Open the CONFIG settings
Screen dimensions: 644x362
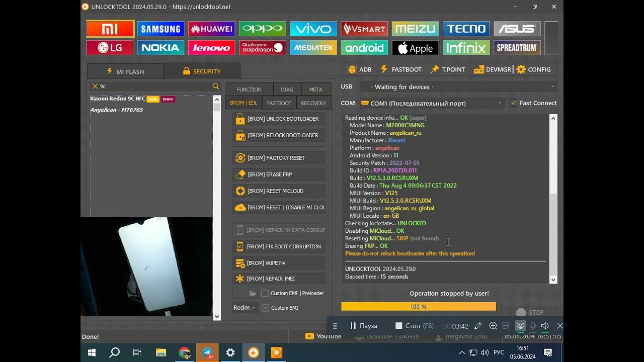534,69
